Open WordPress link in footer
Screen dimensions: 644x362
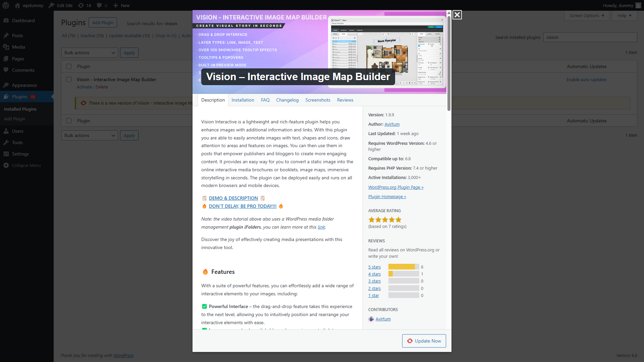123,355
